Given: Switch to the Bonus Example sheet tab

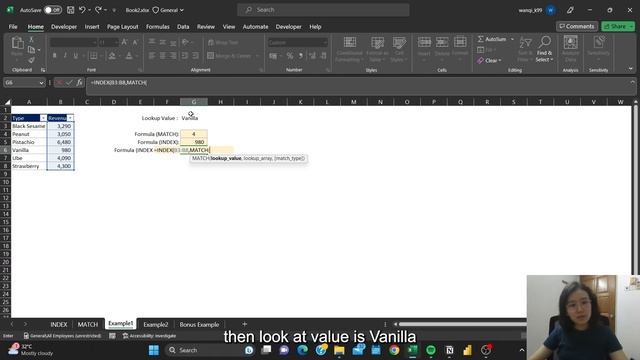Looking at the screenshot, I should click(199, 324).
